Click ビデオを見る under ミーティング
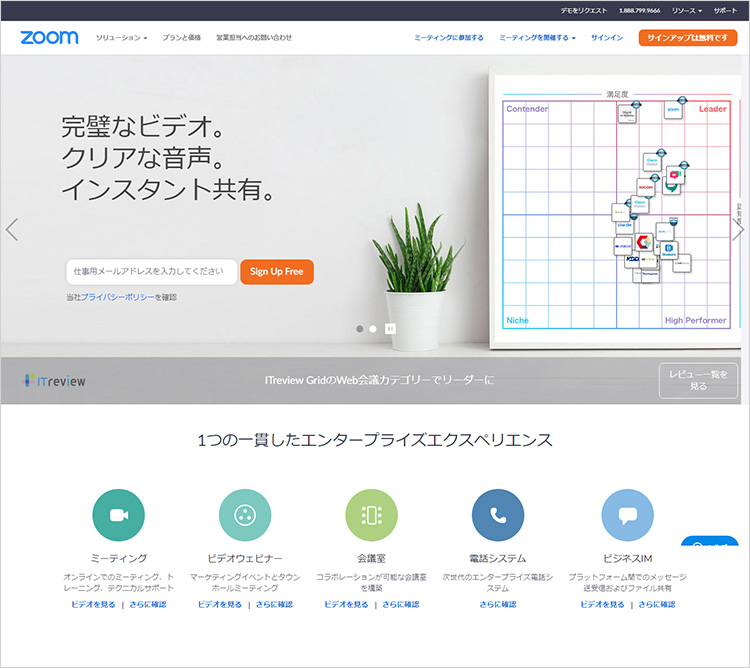This screenshot has height=668, width=750. pyautogui.click(x=93, y=604)
